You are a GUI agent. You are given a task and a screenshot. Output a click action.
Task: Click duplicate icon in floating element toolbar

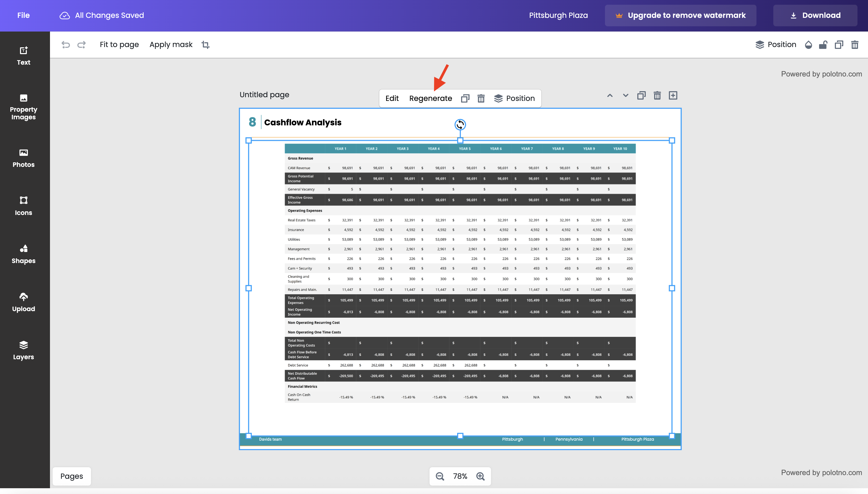(x=465, y=98)
